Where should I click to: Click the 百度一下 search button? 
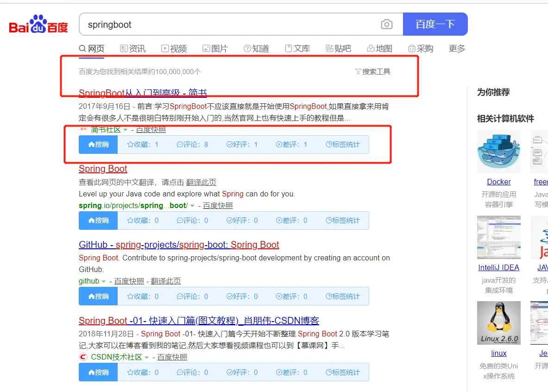point(435,24)
